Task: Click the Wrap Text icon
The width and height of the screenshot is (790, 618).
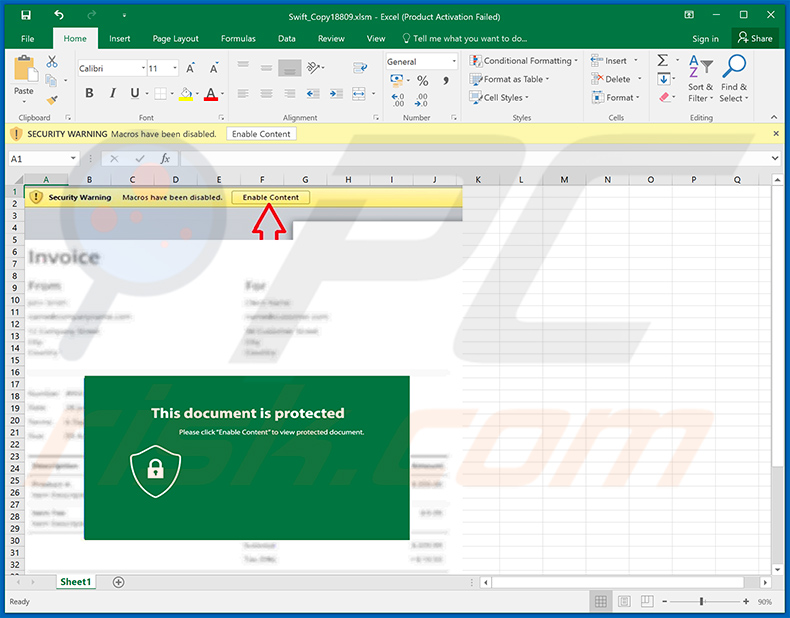Action: (360, 67)
